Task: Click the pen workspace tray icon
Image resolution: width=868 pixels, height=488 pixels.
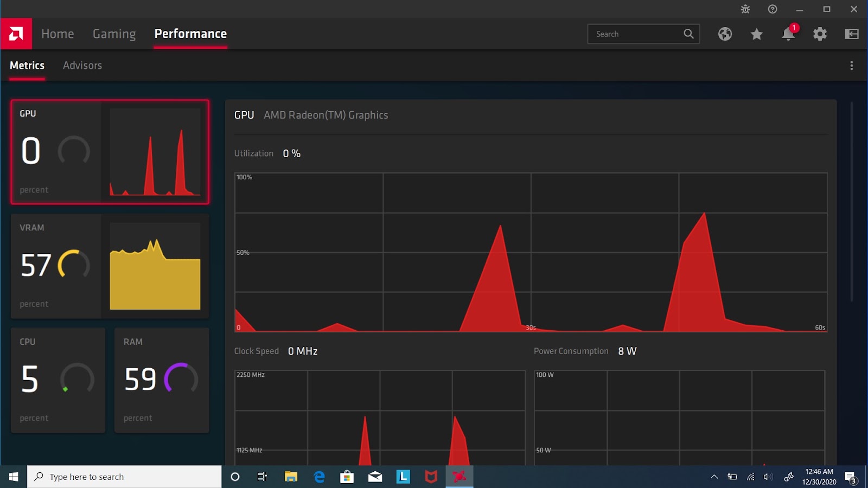Action: coord(789,477)
